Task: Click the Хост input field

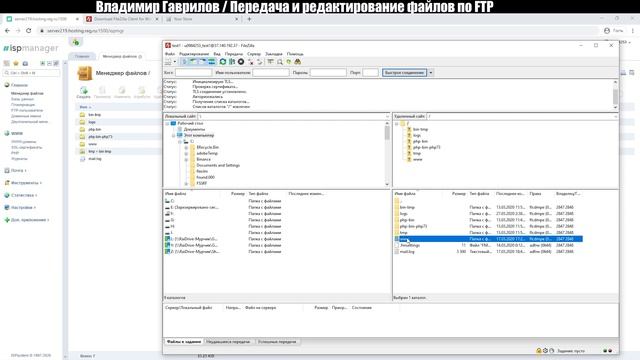Action: (193, 73)
